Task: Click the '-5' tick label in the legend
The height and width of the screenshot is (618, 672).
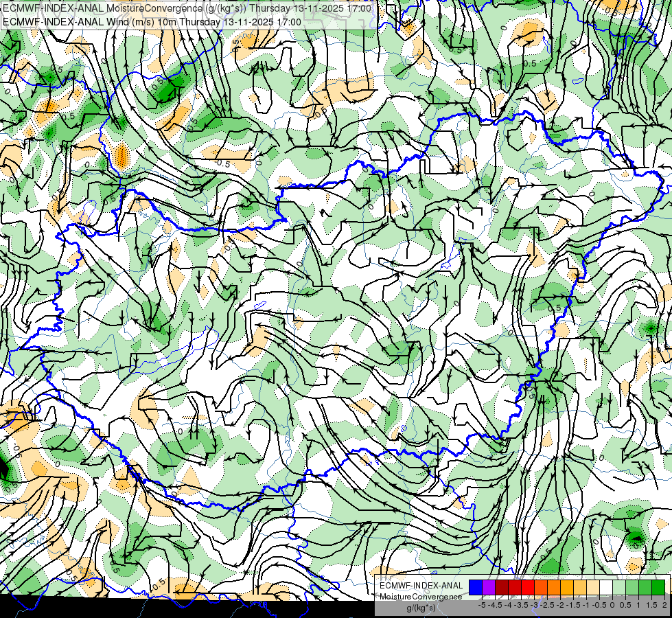Action: click(x=482, y=605)
